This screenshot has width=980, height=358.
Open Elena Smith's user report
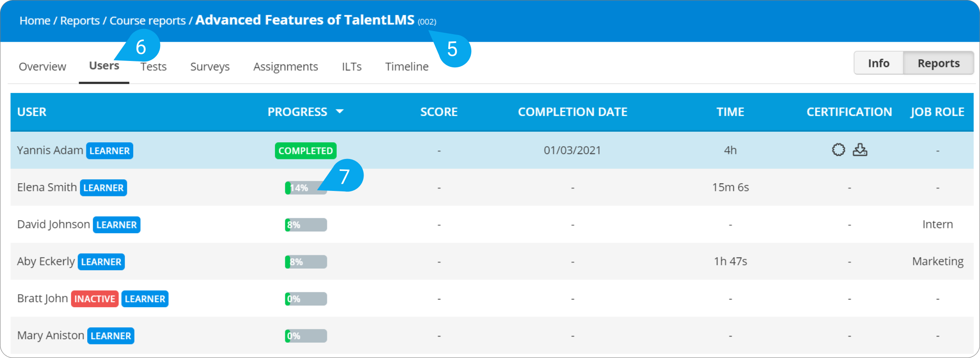47,188
